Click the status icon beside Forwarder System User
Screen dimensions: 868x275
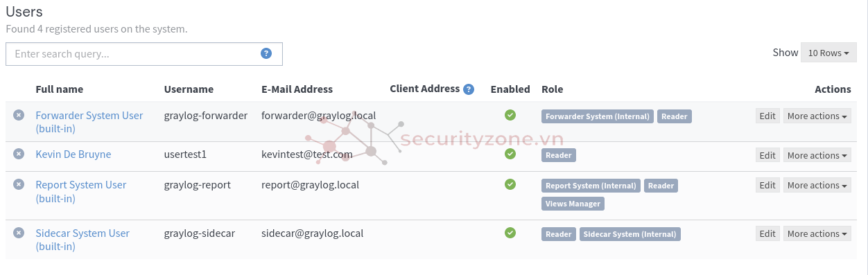pyautogui.click(x=19, y=115)
